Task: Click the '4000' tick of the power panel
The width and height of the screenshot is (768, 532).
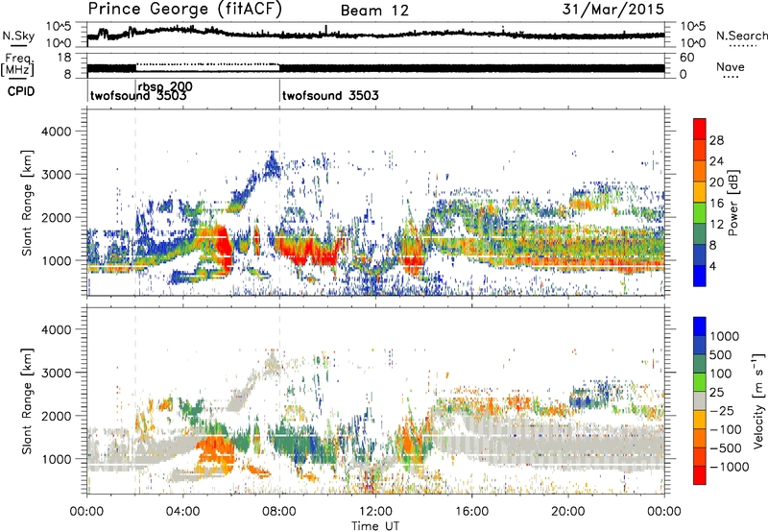Action: [56, 132]
